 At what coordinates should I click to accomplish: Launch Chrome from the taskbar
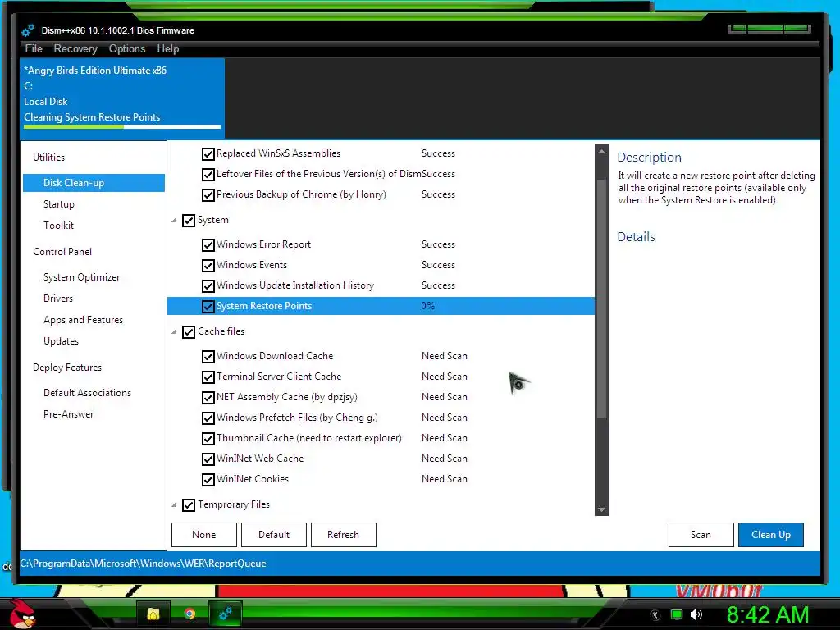point(189,614)
